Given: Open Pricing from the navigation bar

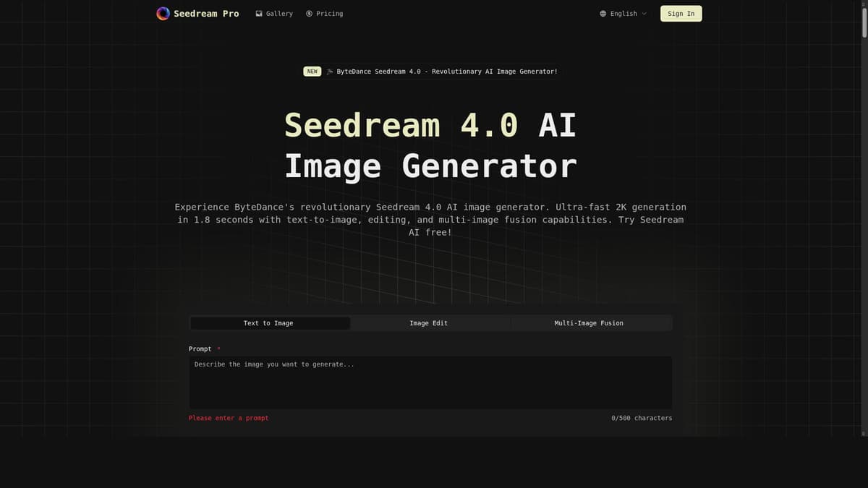Looking at the screenshot, I should 329,13.
